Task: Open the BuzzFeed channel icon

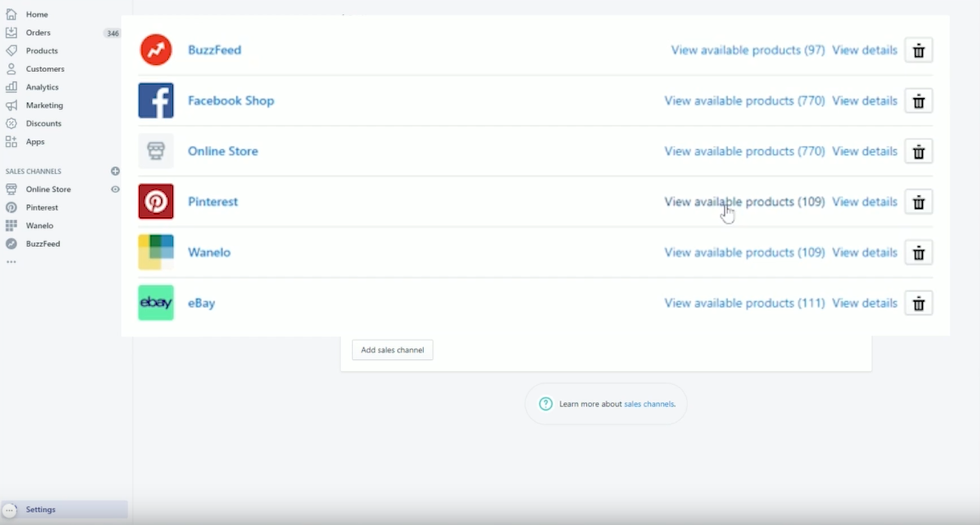Action: pyautogui.click(x=155, y=49)
